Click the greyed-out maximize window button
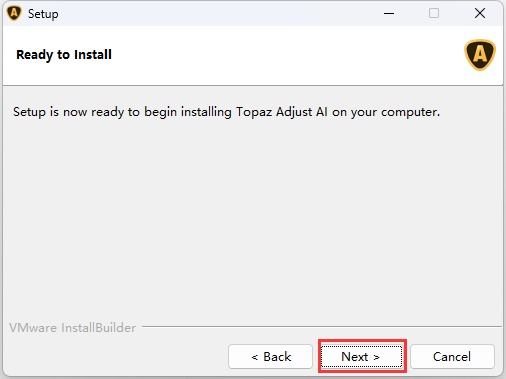 [x=434, y=13]
